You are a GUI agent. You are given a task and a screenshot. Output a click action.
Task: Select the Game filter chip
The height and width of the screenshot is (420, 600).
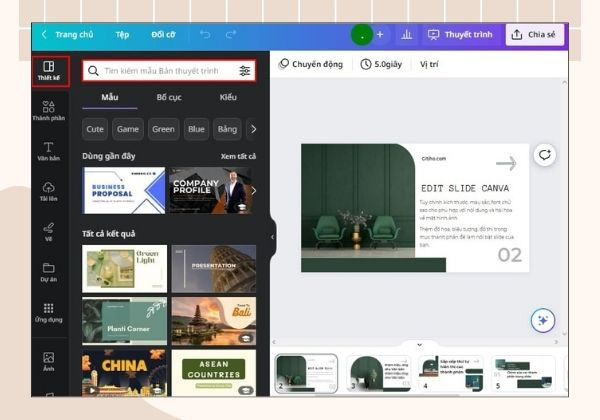pos(128,129)
